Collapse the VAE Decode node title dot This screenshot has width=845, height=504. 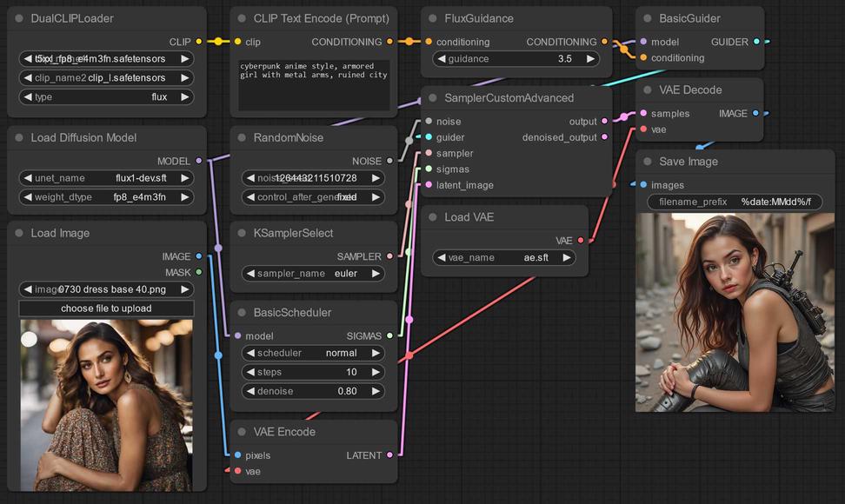click(x=647, y=90)
